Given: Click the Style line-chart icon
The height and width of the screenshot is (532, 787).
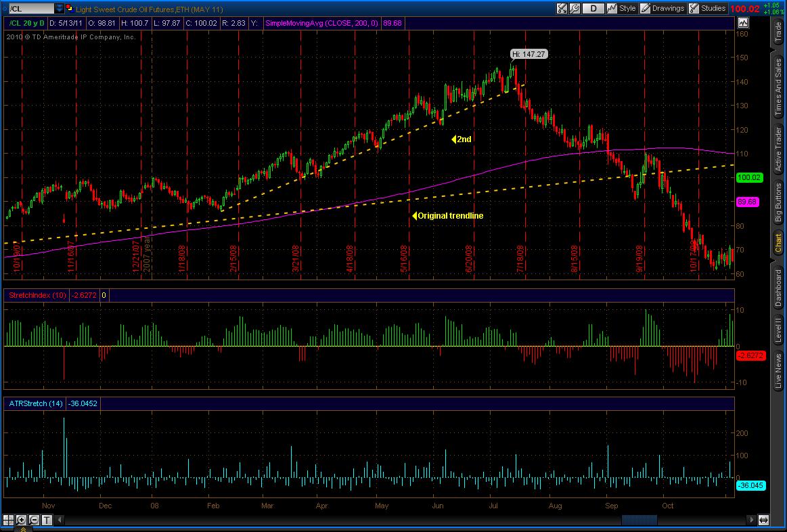Looking at the screenshot, I should tap(612, 9).
